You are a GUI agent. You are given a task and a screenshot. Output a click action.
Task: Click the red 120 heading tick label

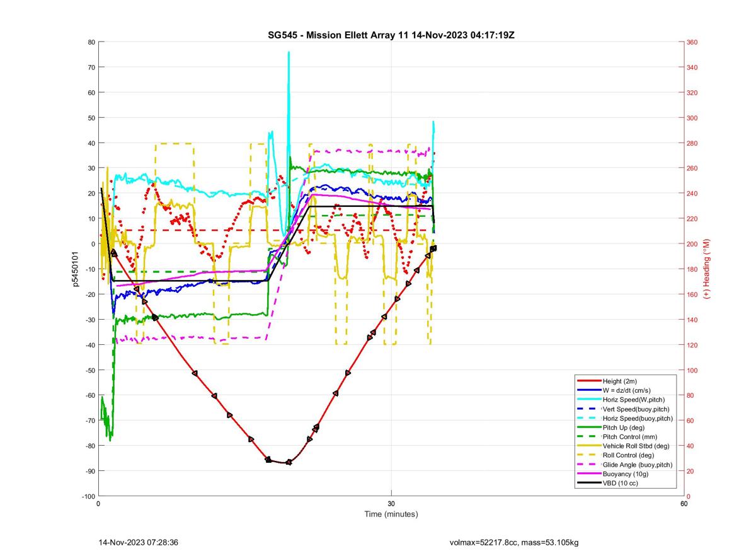tap(693, 345)
